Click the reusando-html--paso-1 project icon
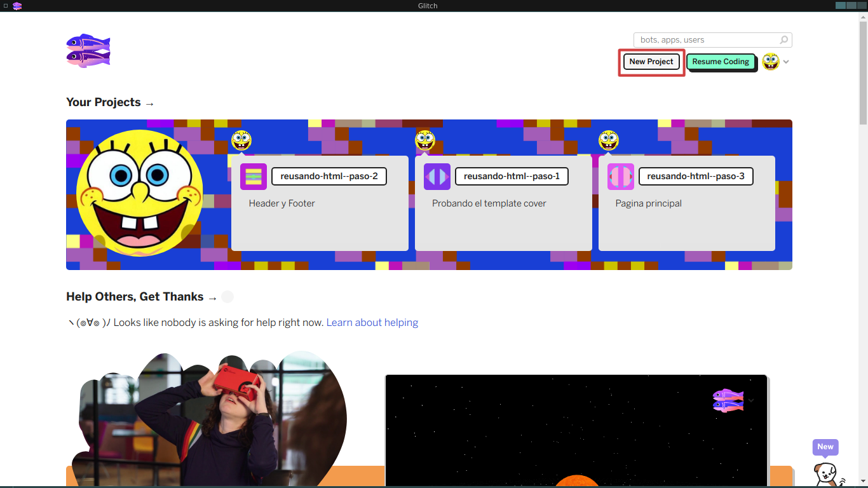 pyautogui.click(x=437, y=177)
